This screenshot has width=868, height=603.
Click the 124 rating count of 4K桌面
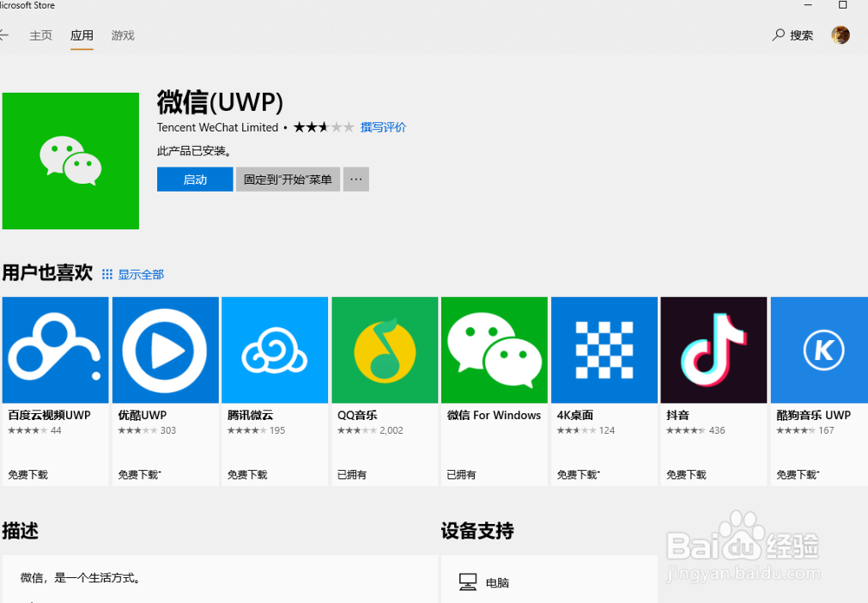(x=607, y=430)
